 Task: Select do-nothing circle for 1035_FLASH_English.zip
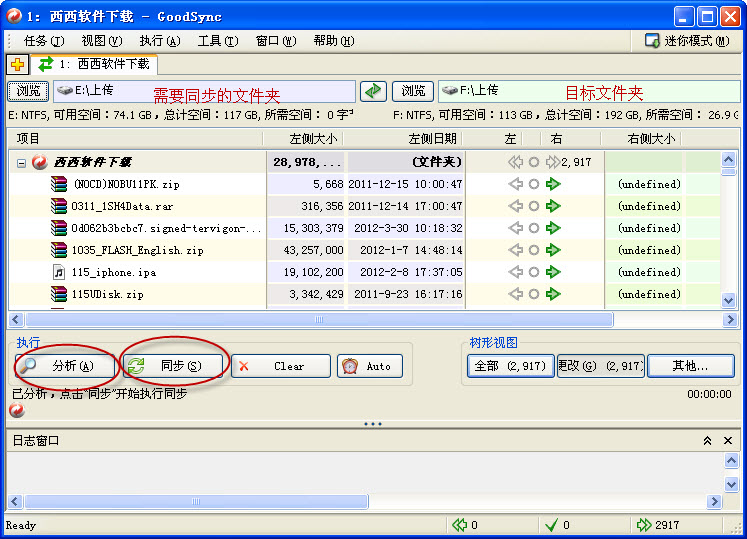coord(534,250)
